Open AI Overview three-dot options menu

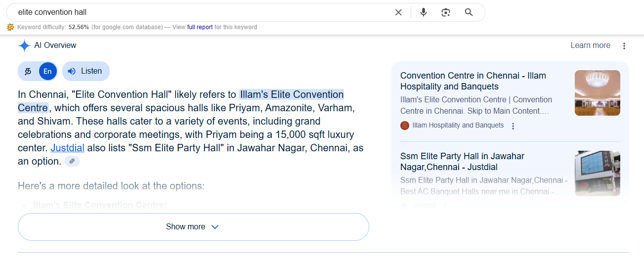click(624, 46)
